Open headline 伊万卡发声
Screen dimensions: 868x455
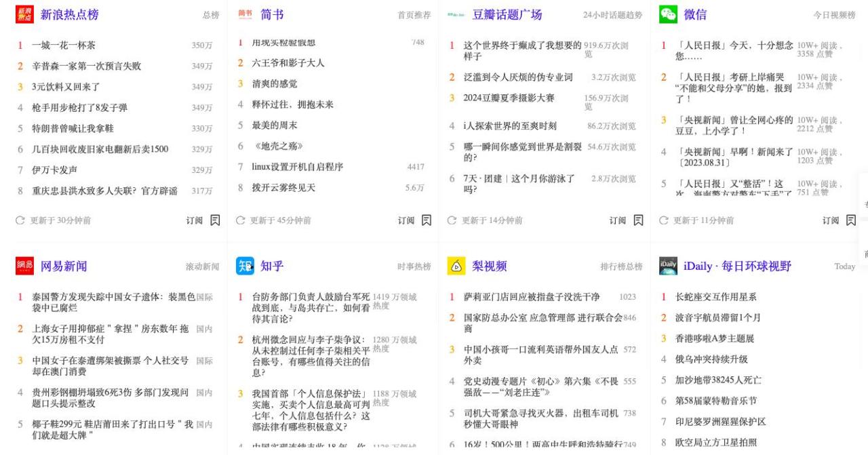click(x=55, y=170)
